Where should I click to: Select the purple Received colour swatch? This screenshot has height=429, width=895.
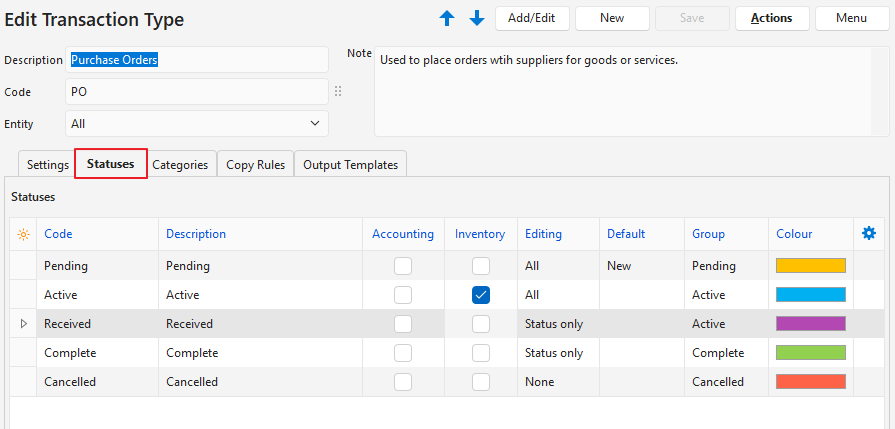coord(811,324)
